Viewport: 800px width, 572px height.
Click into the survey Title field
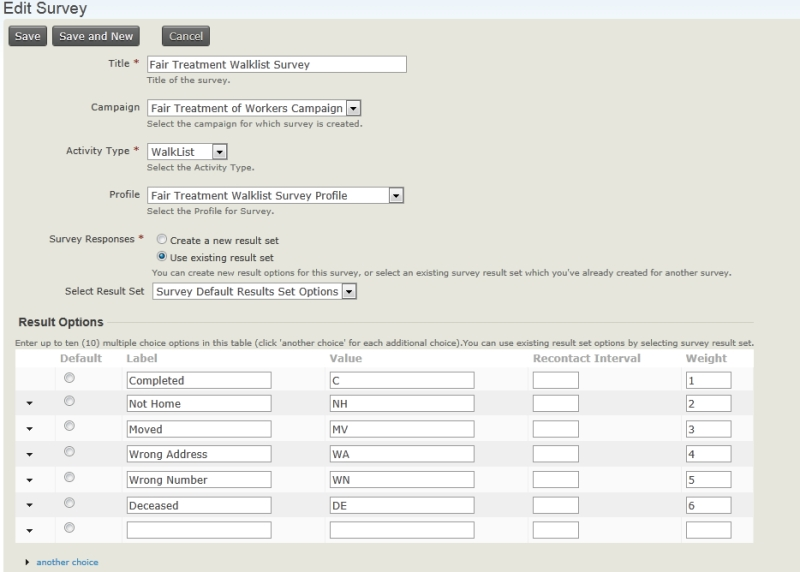[x=276, y=64]
